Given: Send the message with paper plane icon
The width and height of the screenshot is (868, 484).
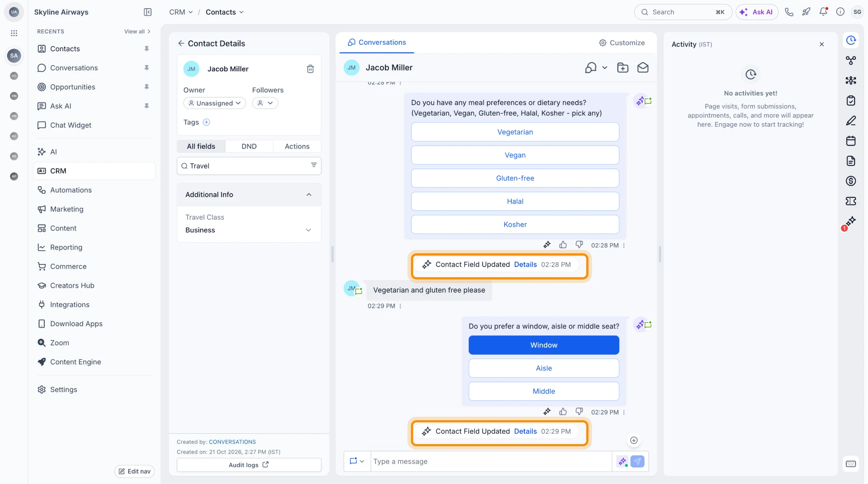Looking at the screenshot, I should coord(637,461).
